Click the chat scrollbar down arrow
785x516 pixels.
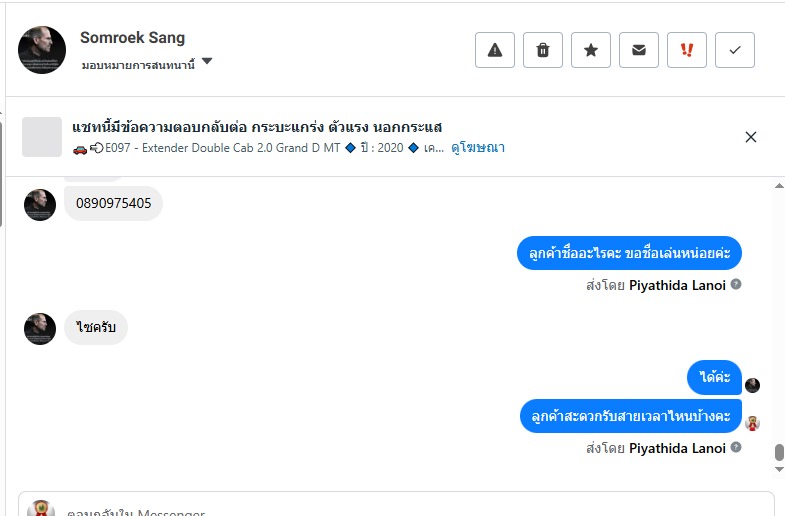pyautogui.click(x=779, y=469)
